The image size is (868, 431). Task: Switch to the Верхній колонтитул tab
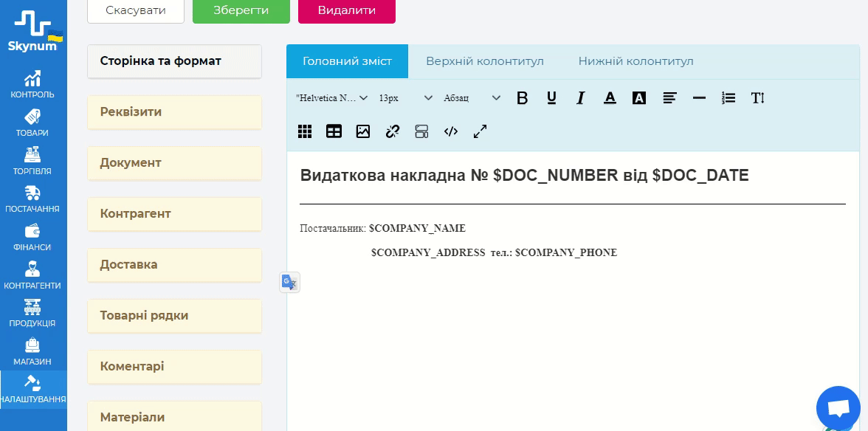click(485, 61)
